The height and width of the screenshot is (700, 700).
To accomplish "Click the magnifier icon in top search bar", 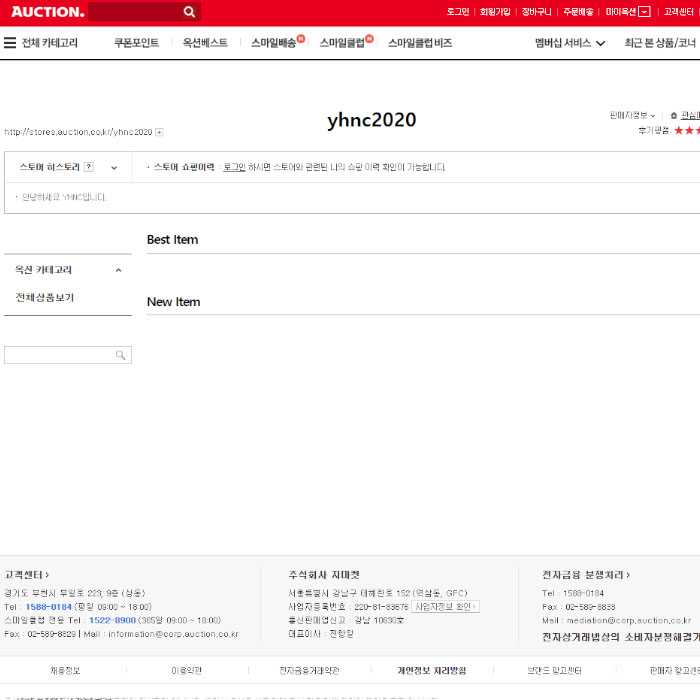I will [x=189, y=12].
